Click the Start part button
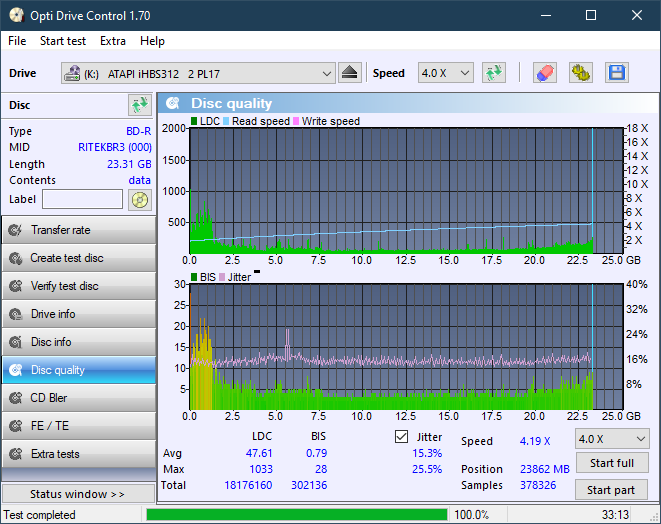The height and width of the screenshot is (524, 661). 611,490
